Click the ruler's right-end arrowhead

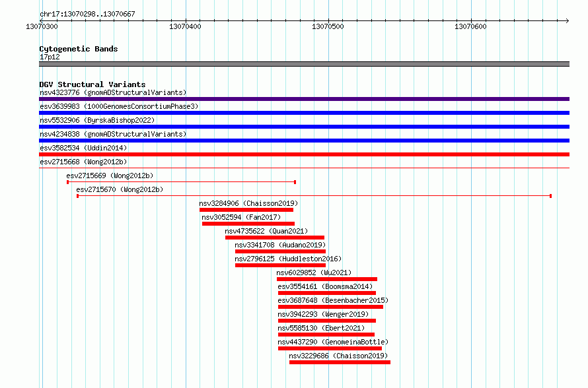568,20
